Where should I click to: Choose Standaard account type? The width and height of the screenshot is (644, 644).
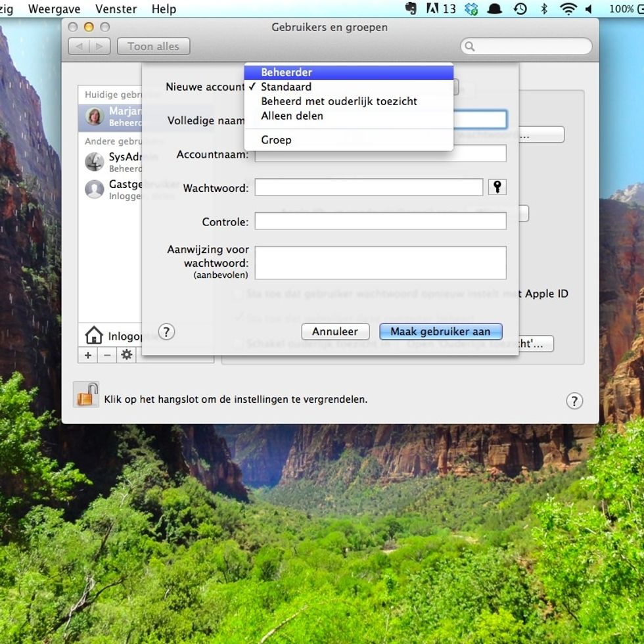coord(349,87)
